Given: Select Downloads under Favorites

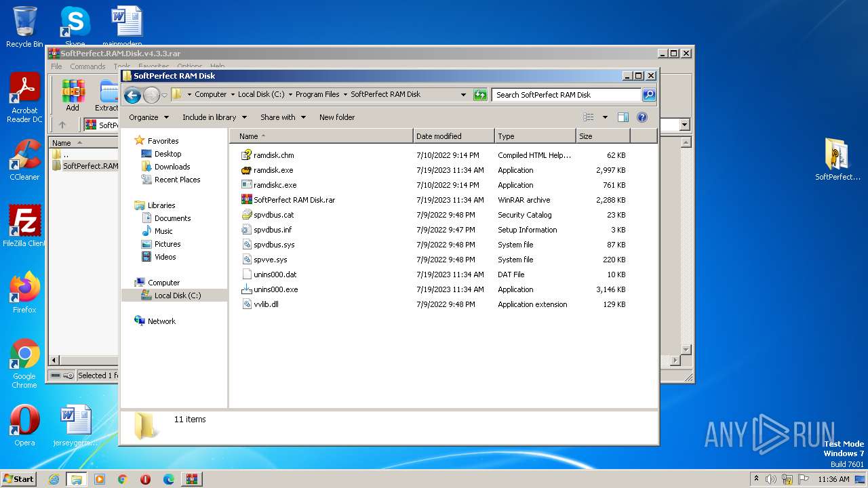Looking at the screenshot, I should (x=172, y=167).
